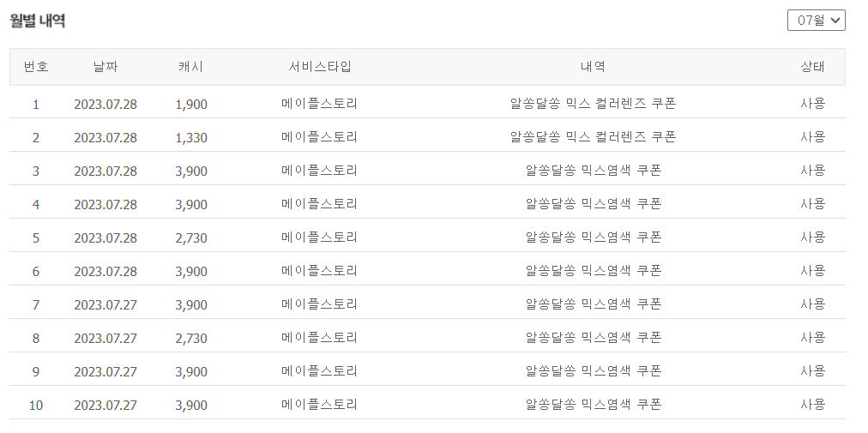Click the 2,730 cash amount in row 5
This screenshot has width=868, height=433.
tap(190, 238)
